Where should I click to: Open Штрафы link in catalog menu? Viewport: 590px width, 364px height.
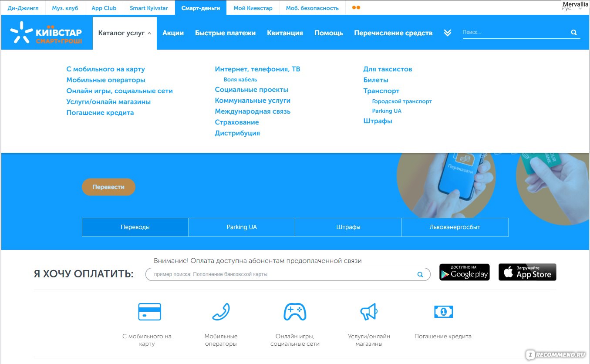pos(378,121)
